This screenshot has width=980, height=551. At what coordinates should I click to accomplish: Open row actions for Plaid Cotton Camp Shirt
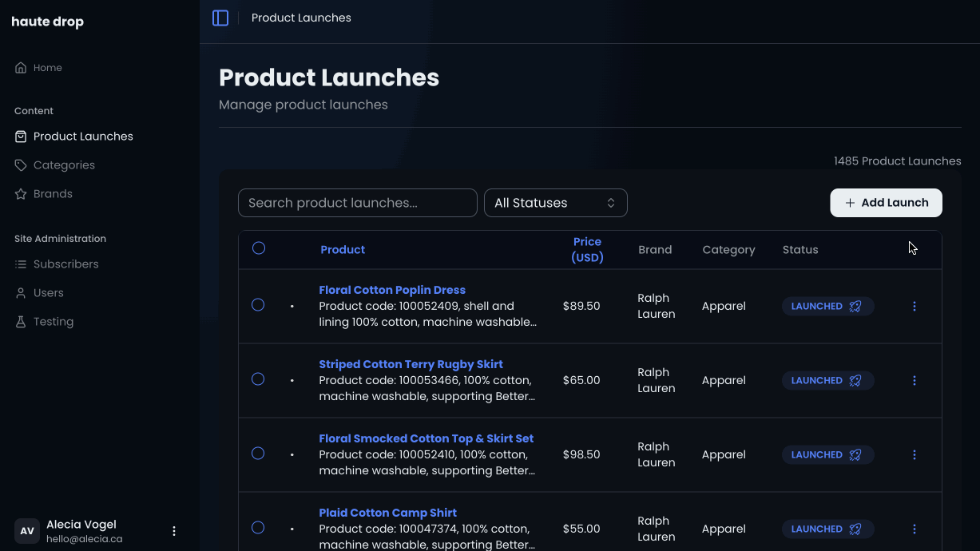pos(915,529)
